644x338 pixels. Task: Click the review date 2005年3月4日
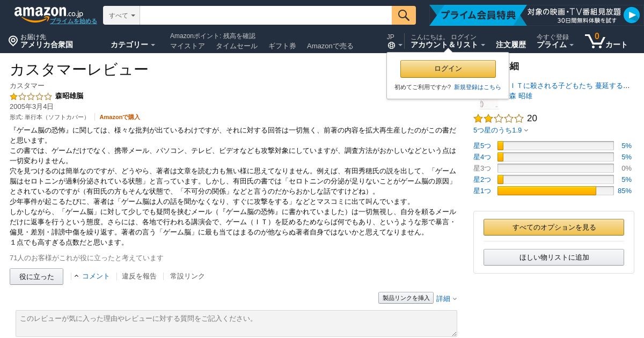pyautogui.click(x=32, y=106)
